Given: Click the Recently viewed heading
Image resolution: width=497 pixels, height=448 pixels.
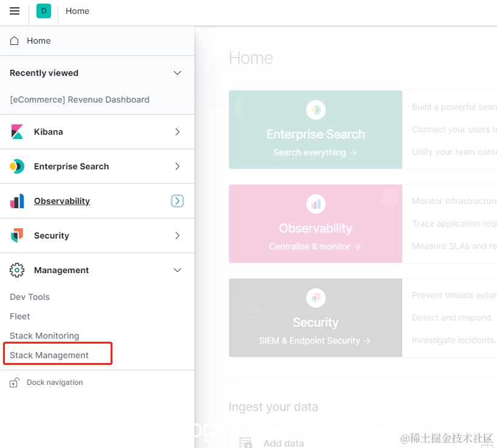Looking at the screenshot, I should [x=44, y=73].
